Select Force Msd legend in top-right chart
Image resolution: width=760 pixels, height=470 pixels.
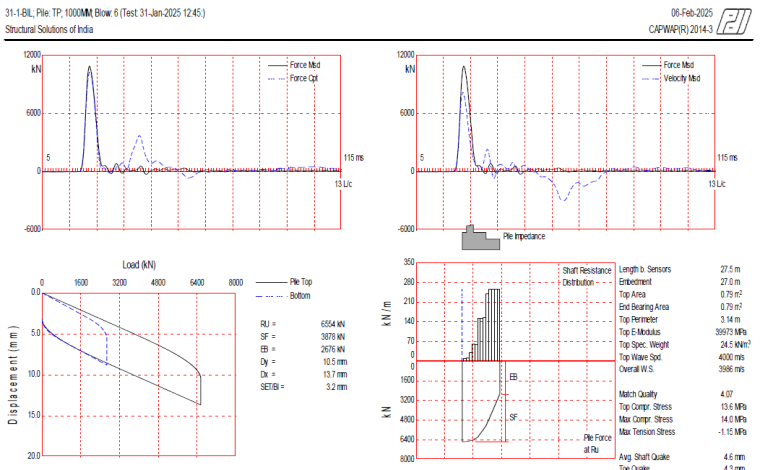click(681, 64)
